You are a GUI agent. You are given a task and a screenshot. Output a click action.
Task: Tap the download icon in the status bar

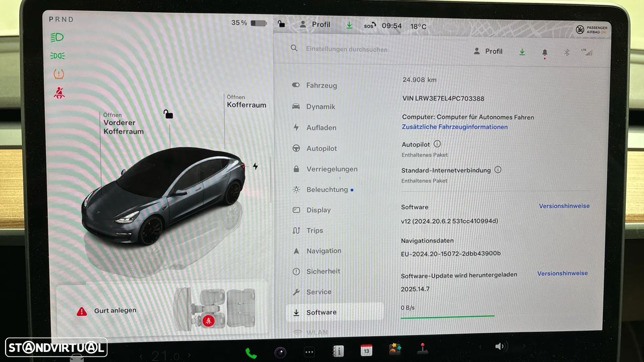[349, 25]
